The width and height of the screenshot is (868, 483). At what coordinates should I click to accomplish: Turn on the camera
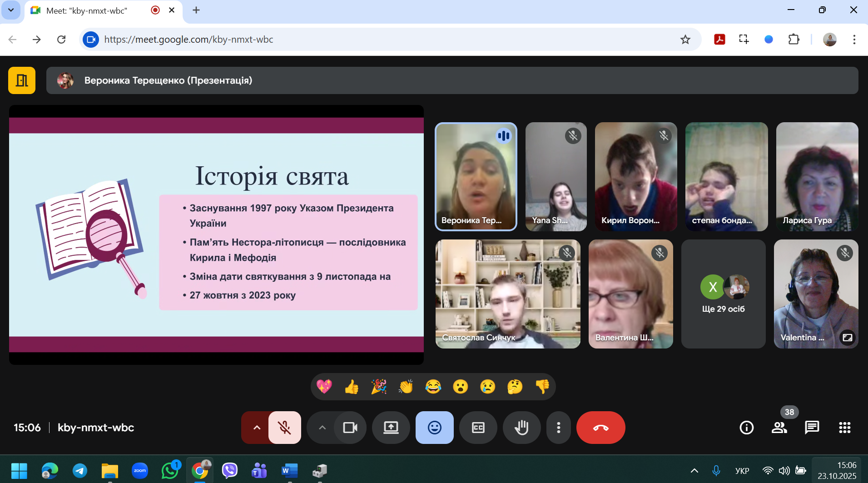click(x=350, y=428)
